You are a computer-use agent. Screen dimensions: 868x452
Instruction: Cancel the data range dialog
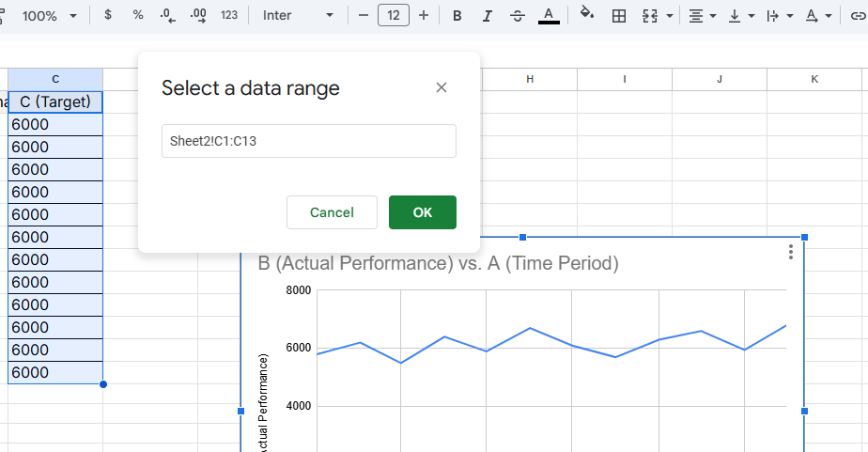tap(332, 212)
